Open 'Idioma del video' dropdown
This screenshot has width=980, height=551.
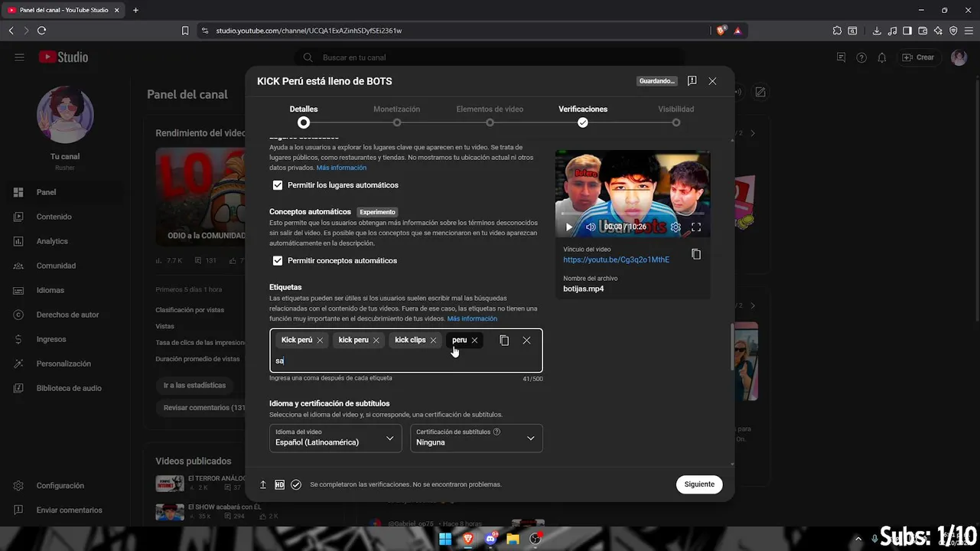[336, 439]
